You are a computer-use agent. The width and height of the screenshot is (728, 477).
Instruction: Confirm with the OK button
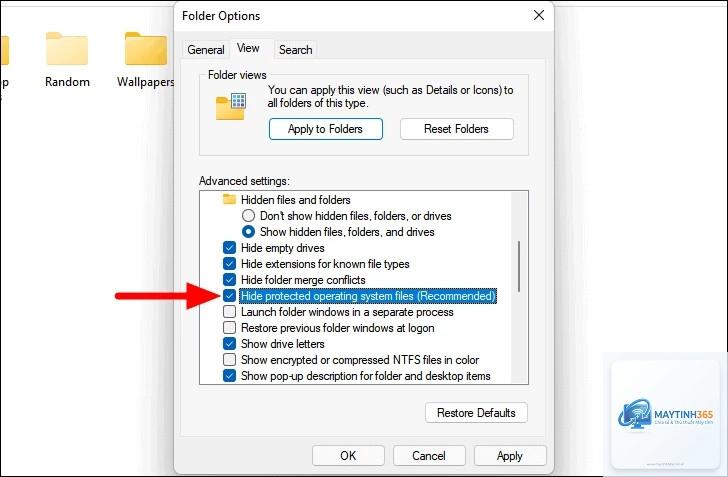click(x=348, y=456)
